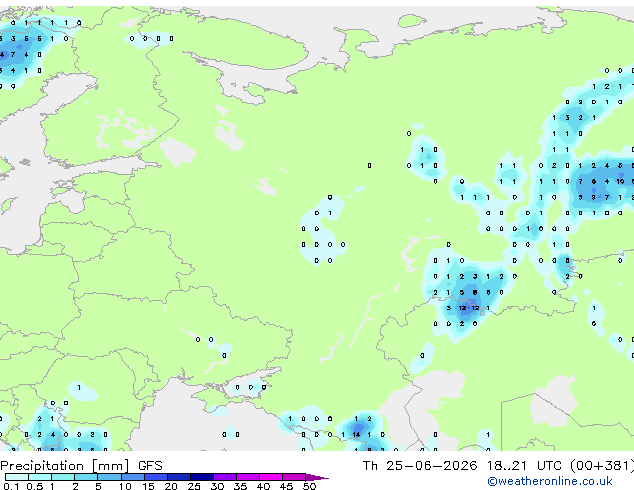Viewport: 634px width, 490px height.
Task: Click the legend label '20'
Action: tap(171, 486)
